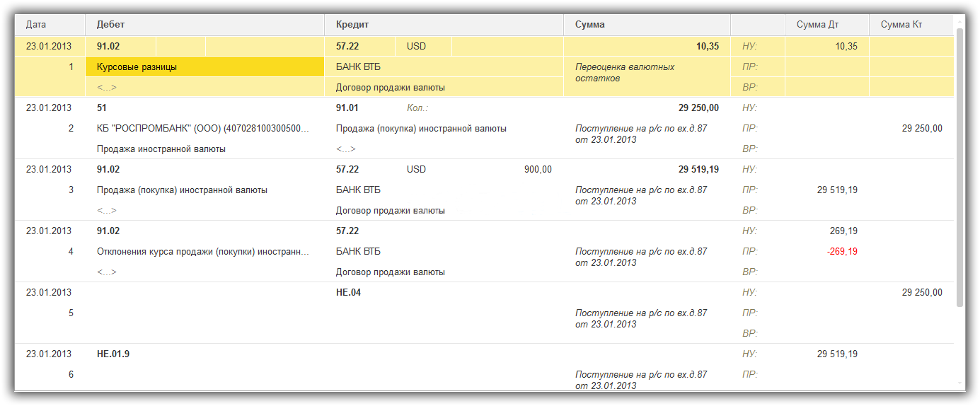Click the "Сумма Кт" column header
Viewport: 980px width, 406px height.
(x=901, y=25)
